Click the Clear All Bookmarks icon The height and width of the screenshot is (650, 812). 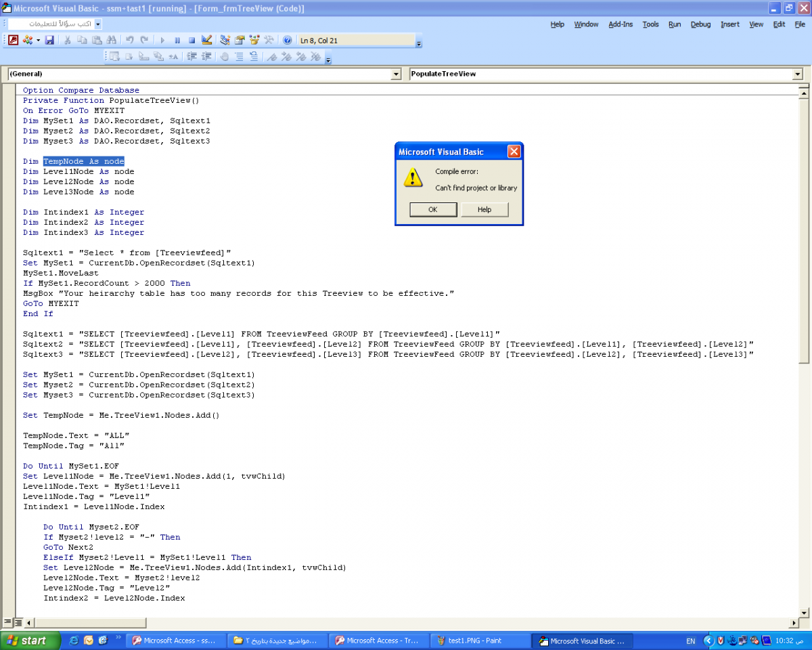click(x=316, y=57)
